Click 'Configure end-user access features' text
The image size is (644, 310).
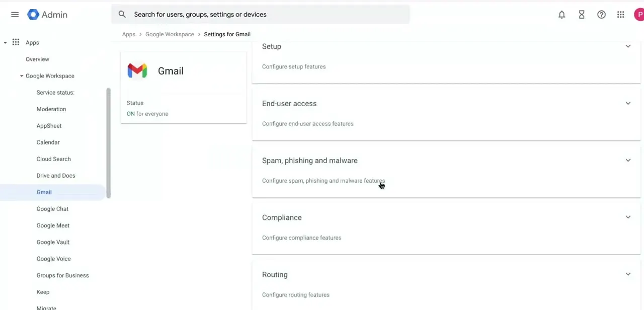[308, 124]
